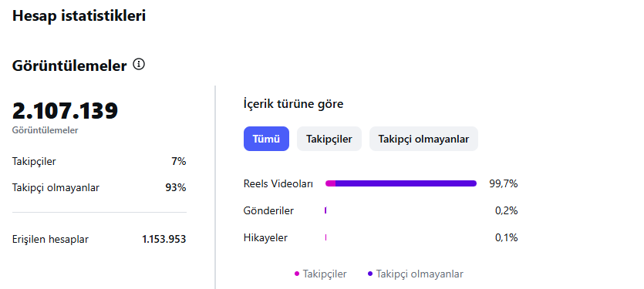
Task: Switch to the Takipçiler filter tab
Action: click(x=329, y=139)
